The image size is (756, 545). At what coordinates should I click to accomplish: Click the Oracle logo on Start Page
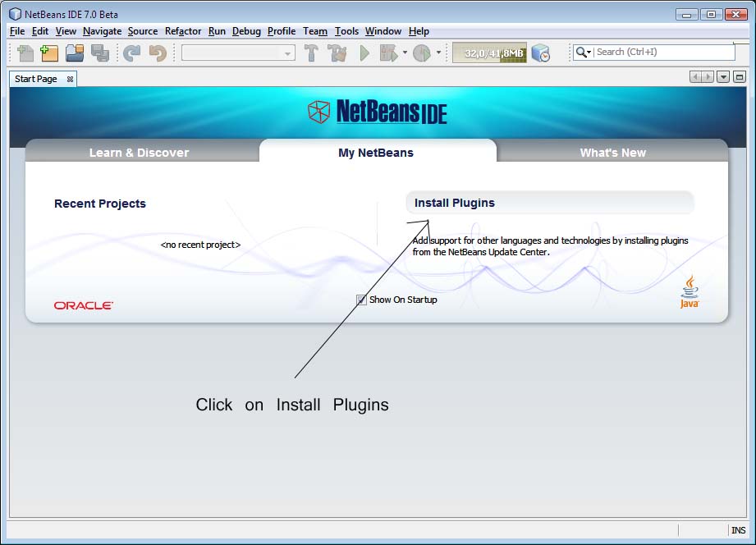click(84, 305)
